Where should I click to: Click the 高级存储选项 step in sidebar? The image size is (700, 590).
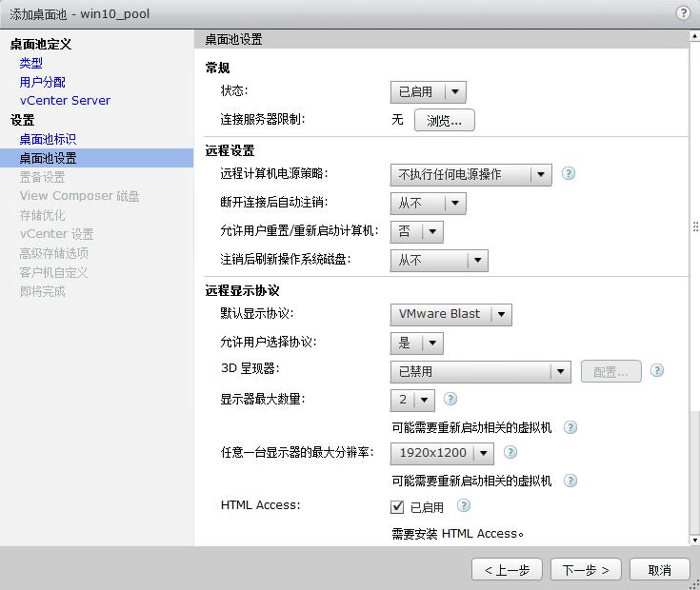54,253
